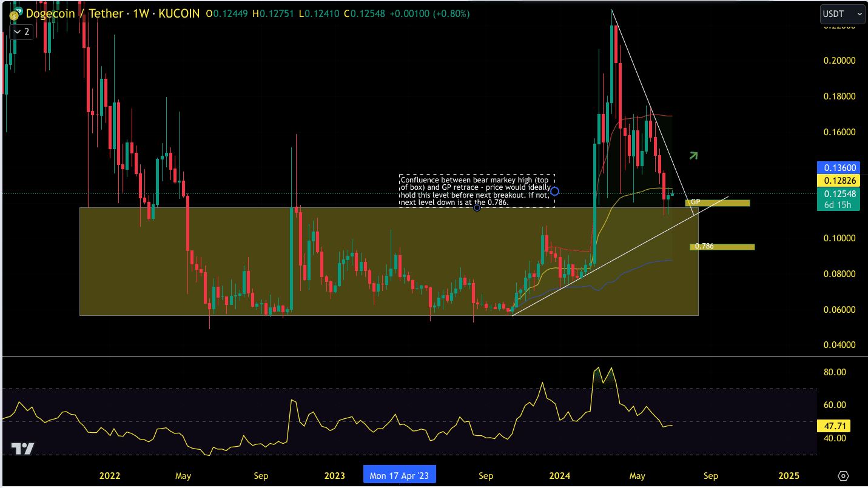Click the 47.71 RSI value label
The width and height of the screenshot is (868, 488).
click(x=835, y=425)
